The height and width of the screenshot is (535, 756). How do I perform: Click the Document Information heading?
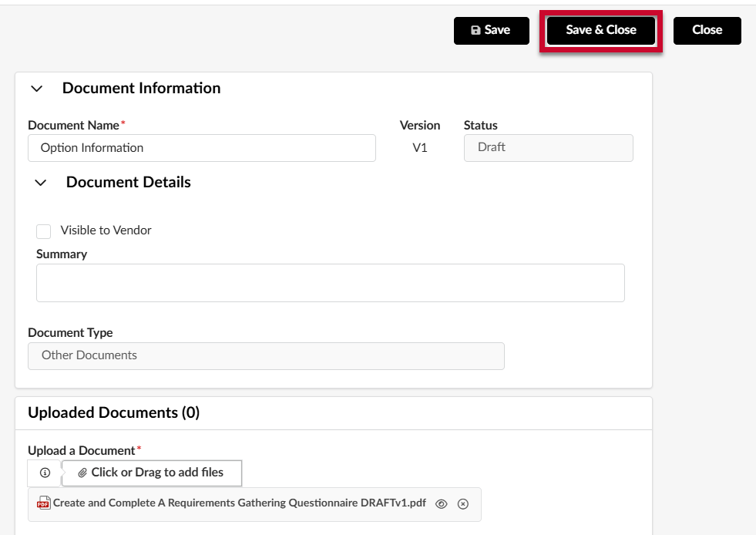(141, 89)
